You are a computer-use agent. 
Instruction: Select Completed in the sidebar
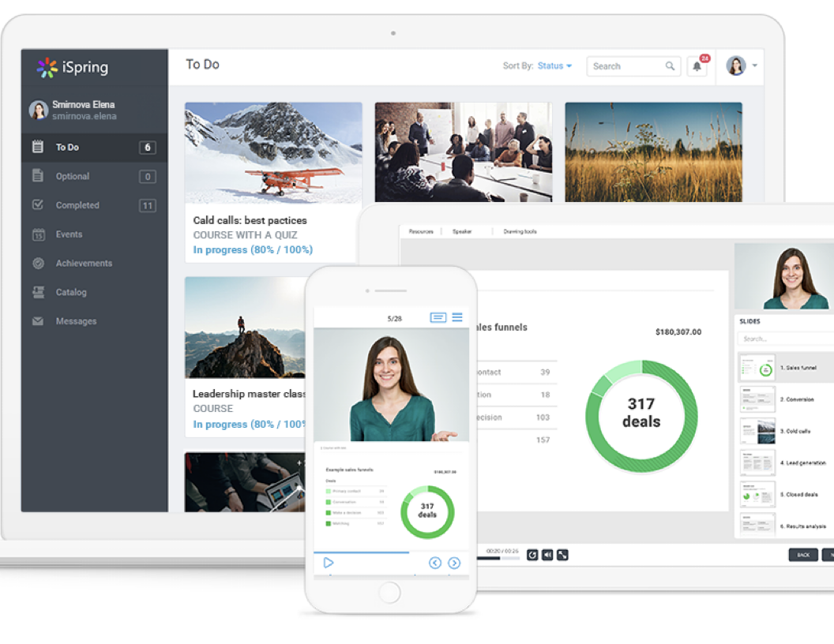(77, 204)
